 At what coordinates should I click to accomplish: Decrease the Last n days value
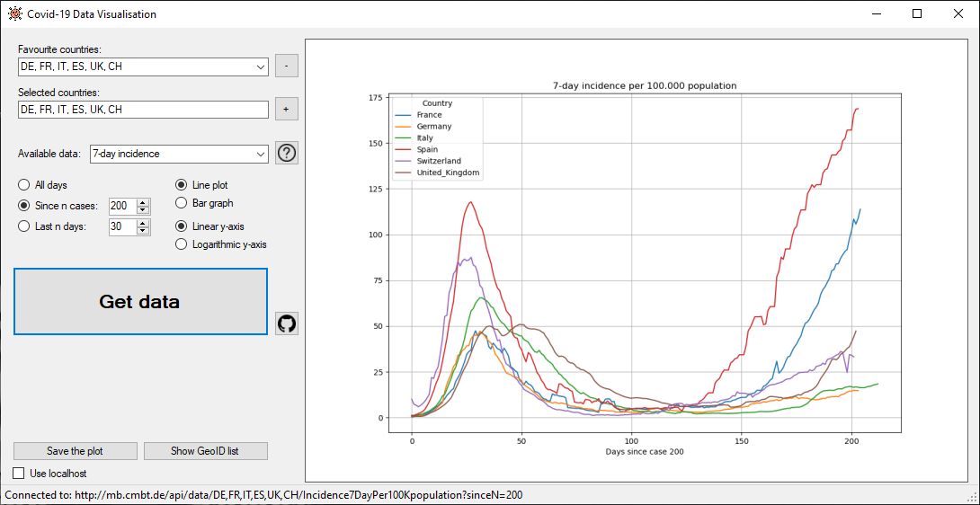click(143, 231)
